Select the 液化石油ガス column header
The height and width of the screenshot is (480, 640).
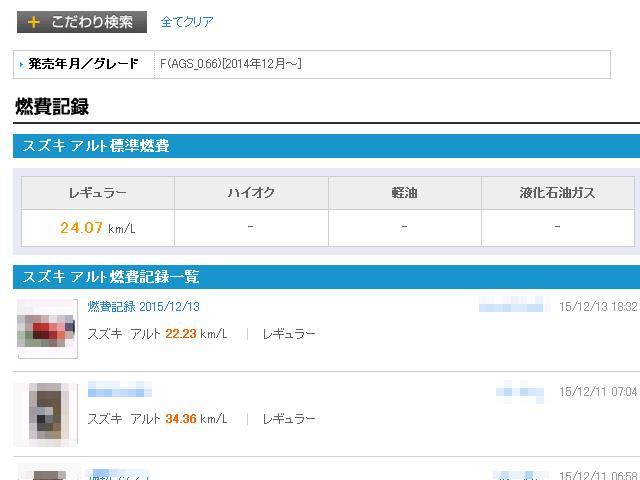tap(558, 193)
